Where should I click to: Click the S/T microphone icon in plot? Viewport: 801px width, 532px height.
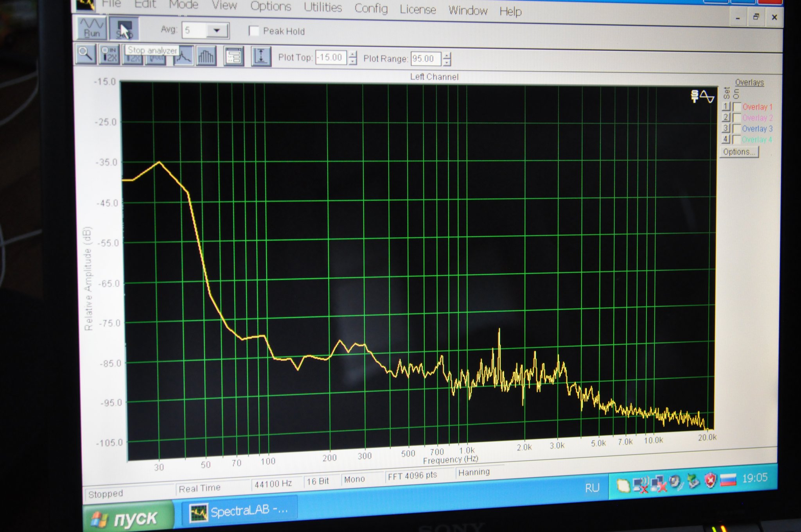[x=694, y=96]
